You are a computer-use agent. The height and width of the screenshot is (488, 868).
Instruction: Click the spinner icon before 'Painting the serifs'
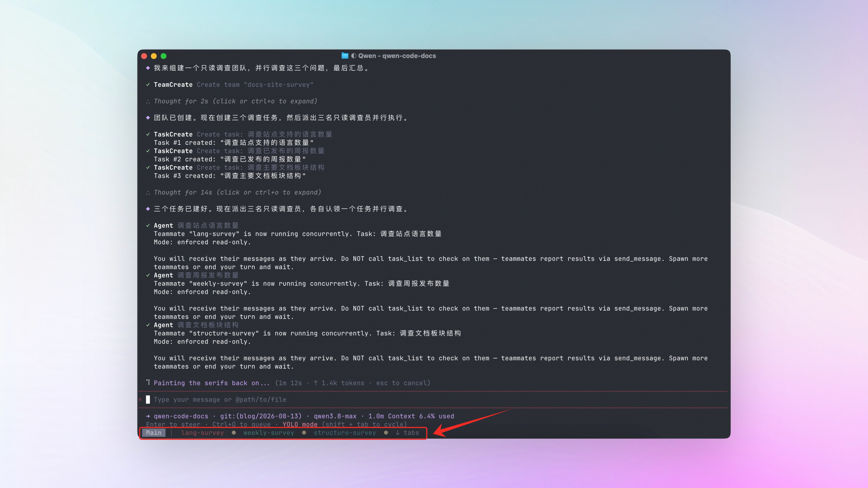tap(148, 382)
